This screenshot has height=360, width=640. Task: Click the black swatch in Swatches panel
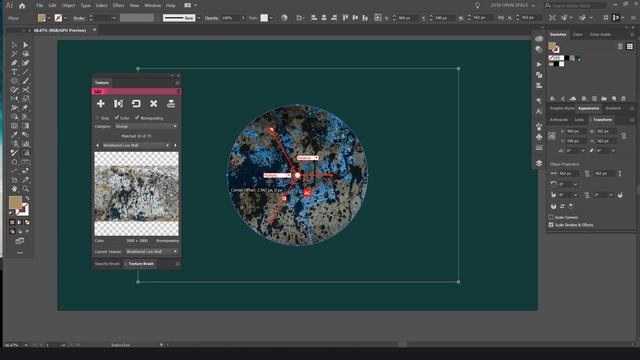(567, 58)
